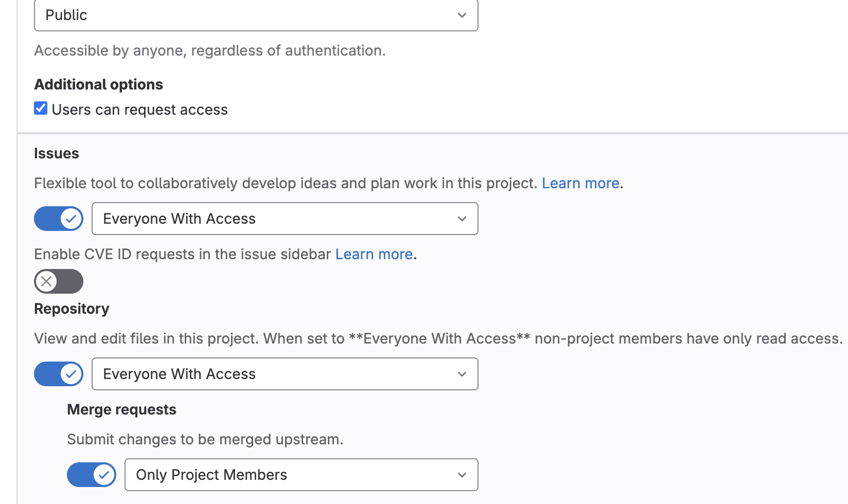Click the Users can request access label text
848x504 pixels.
click(139, 110)
